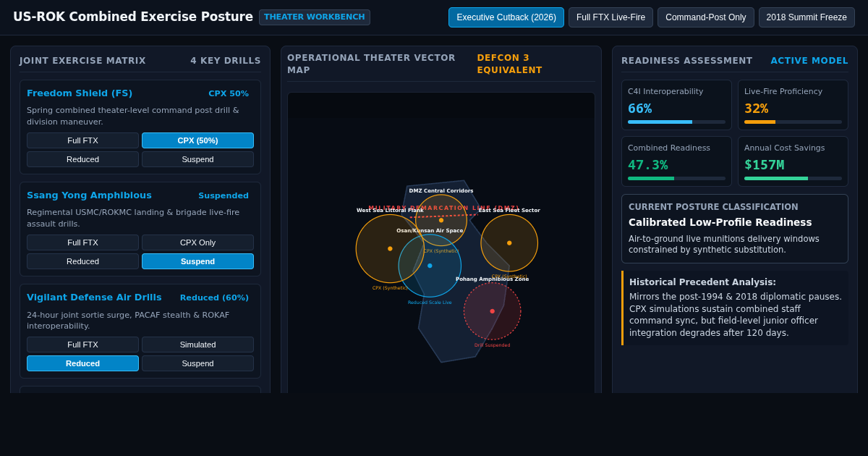Click the Calibrated Low-Profile Readiness heading
868x456 pixels.
tap(720, 223)
